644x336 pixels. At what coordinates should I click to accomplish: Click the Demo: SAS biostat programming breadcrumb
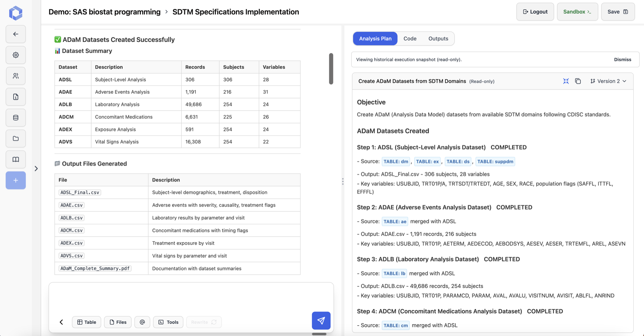[104, 12]
